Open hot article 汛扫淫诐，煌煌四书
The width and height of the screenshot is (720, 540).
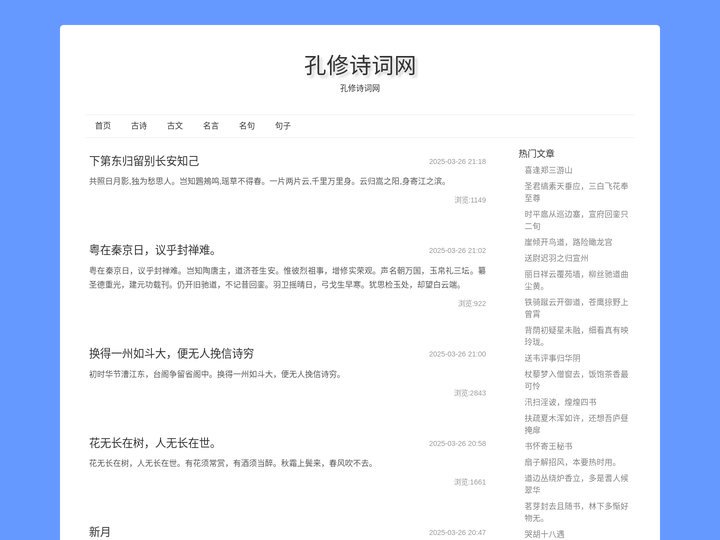[x=560, y=402]
